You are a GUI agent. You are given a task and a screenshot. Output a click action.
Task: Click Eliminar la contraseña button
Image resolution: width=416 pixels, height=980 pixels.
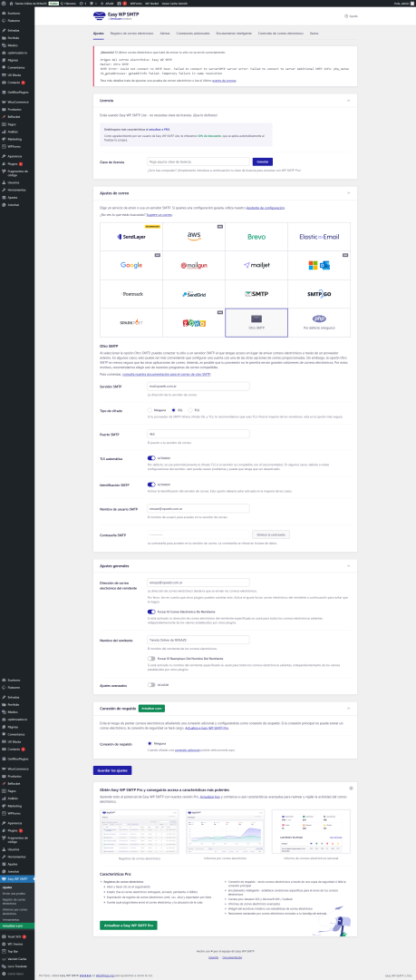(271, 534)
